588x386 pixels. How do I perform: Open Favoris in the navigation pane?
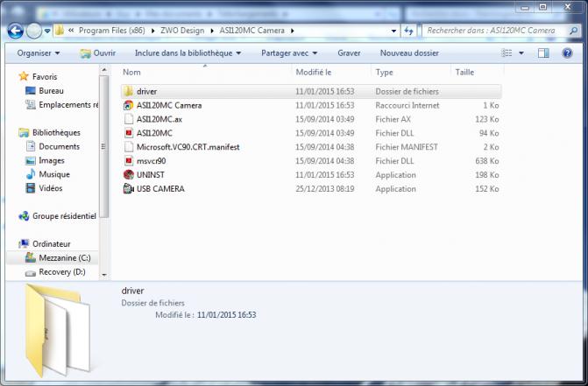(45, 77)
